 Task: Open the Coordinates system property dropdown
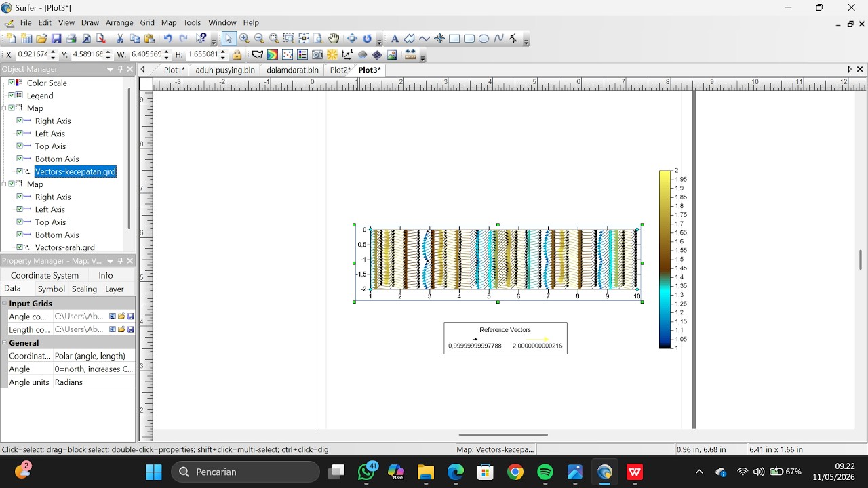click(x=94, y=356)
